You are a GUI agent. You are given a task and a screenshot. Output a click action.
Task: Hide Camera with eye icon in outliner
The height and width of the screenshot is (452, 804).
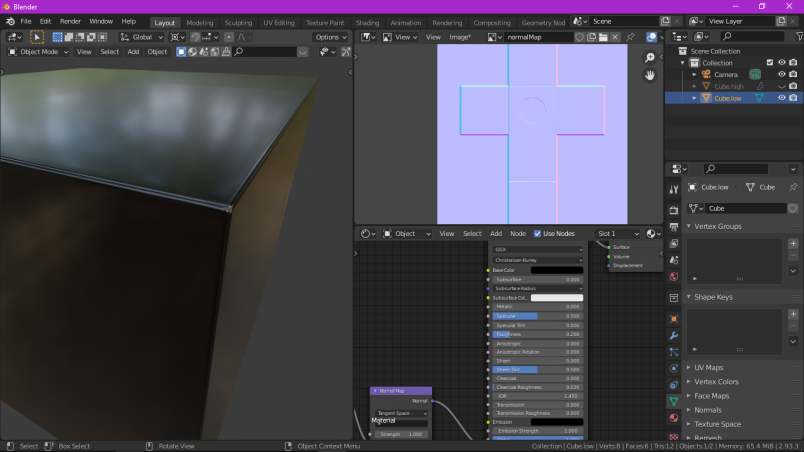click(781, 74)
